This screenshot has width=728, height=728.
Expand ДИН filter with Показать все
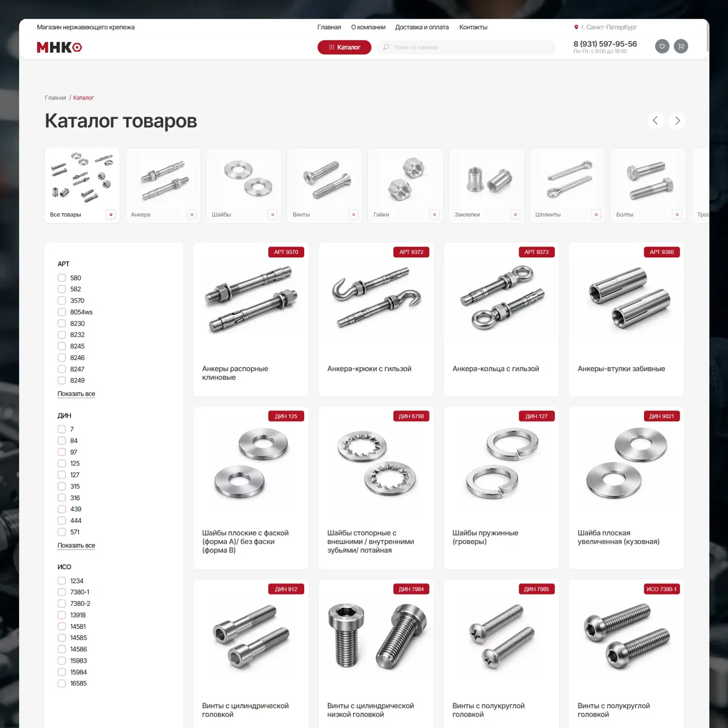76,545
